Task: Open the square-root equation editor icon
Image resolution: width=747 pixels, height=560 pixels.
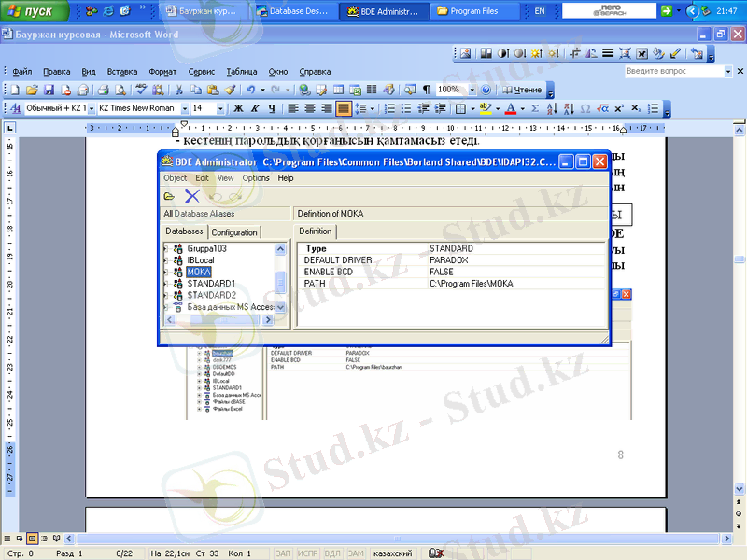Action: click(x=602, y=108)
